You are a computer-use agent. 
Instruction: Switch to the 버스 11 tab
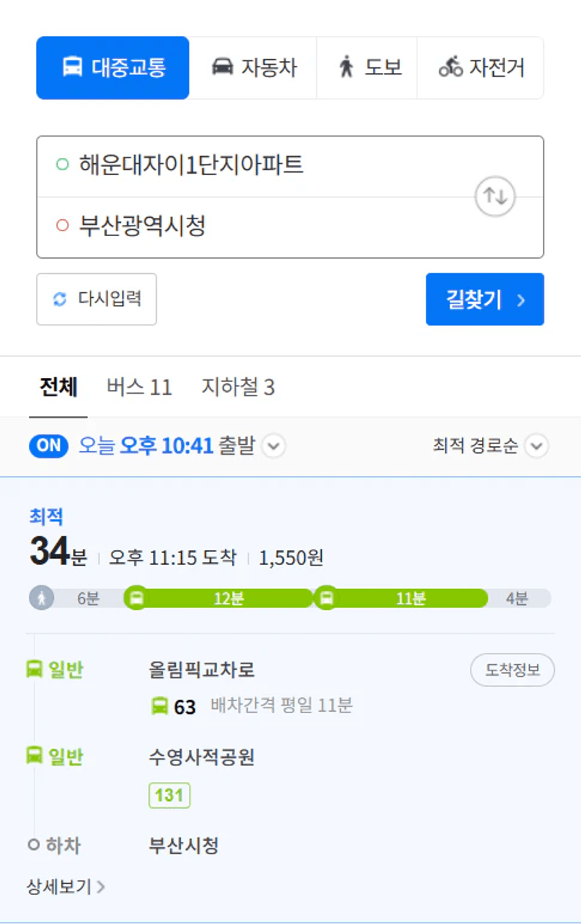[x=139, y=387]
